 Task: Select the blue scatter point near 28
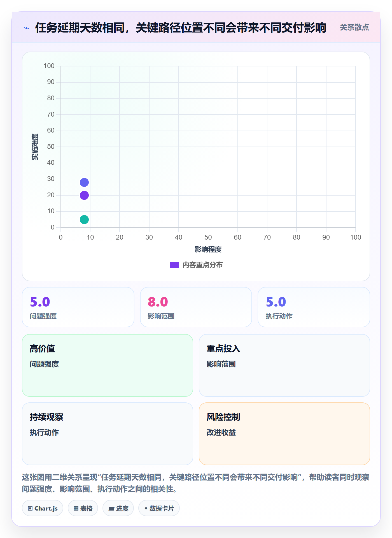click(x=84, y=182)
